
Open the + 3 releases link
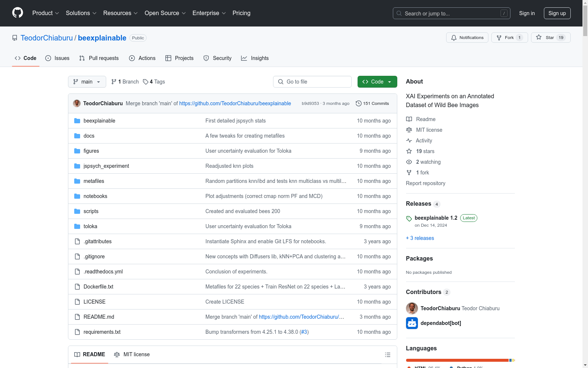coord(420,238)
